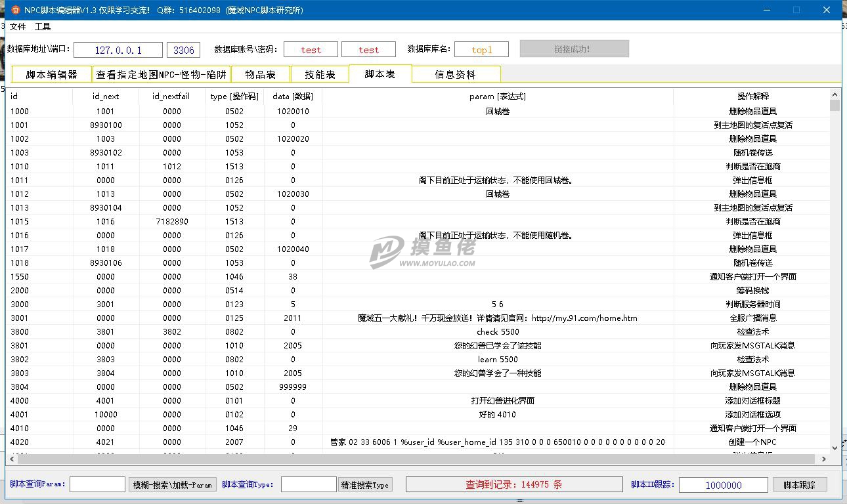The width and height of the screenshot is (847, 504).
Task: Click the data [数据] column header
Action: (293, 96)
